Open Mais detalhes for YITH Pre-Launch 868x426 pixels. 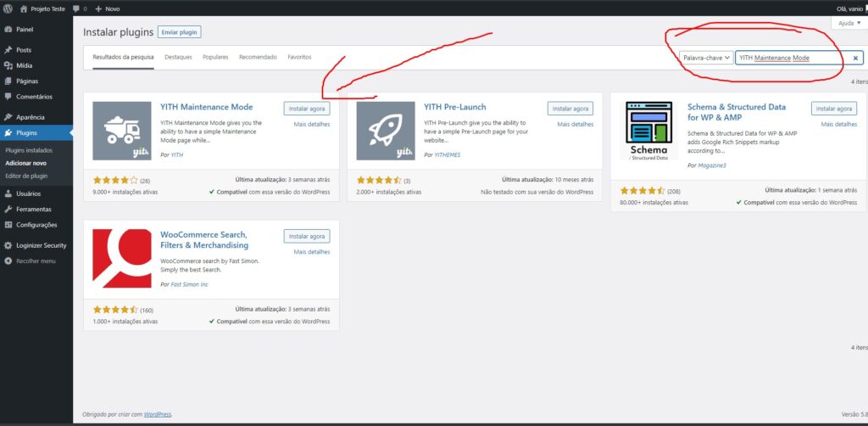(x=576, y=124)
